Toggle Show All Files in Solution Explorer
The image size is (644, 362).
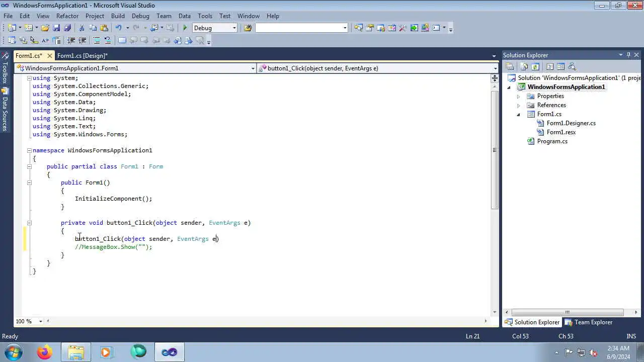tap(524, 66)
